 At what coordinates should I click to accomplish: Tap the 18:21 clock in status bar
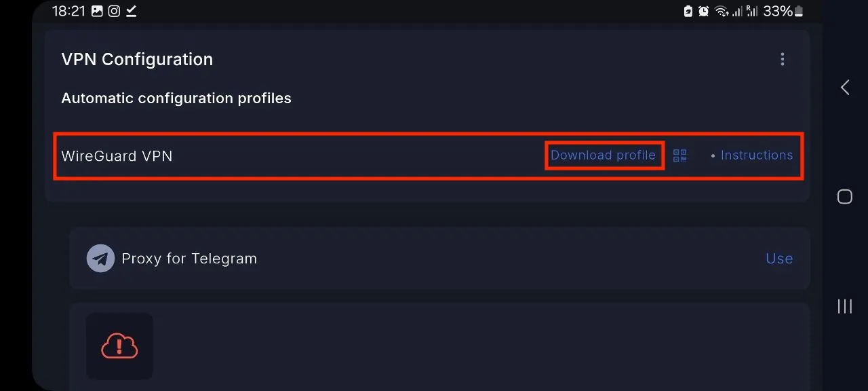point(69,11)
